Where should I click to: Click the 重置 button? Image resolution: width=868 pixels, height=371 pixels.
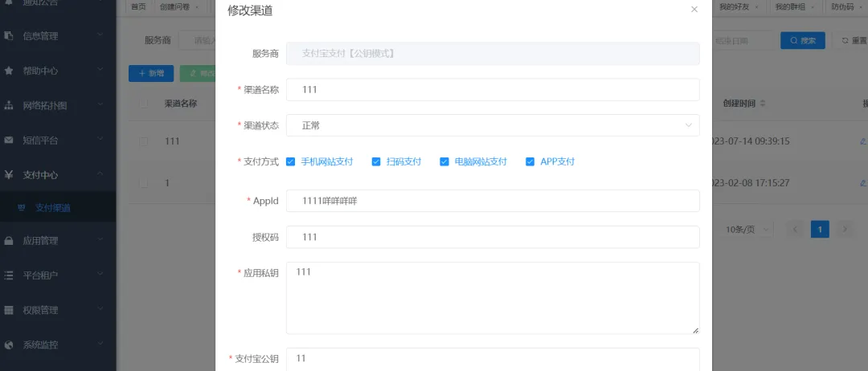854,40
